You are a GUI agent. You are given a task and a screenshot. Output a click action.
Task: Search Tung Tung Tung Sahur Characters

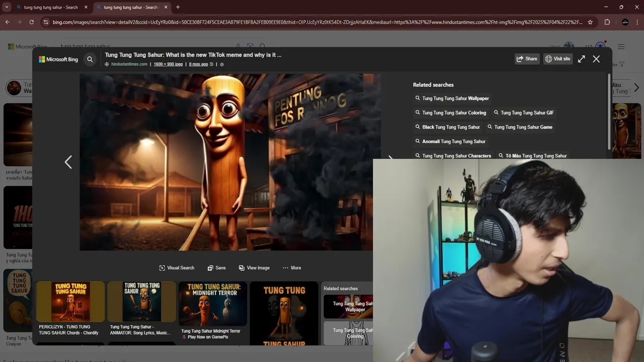453,156
